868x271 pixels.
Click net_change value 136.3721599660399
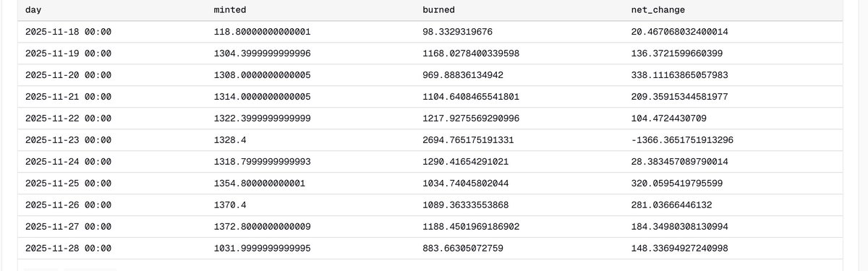pyautogui.click(x=676, y=53)
